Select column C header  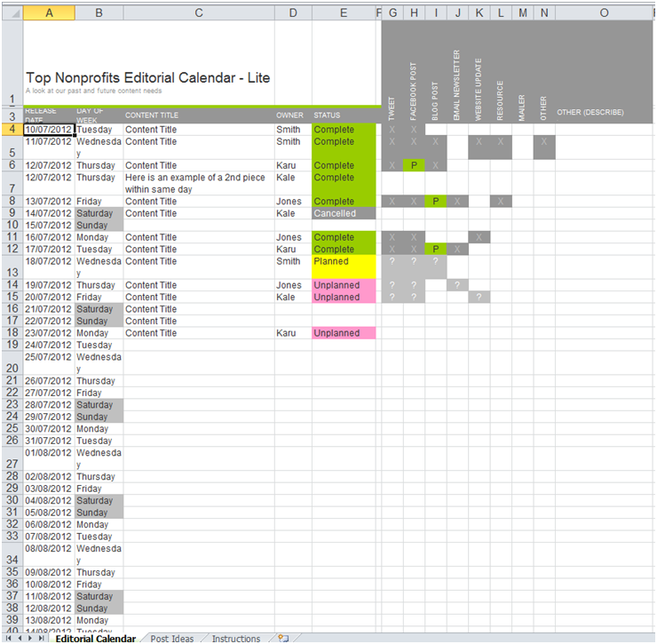click(x=199, y=13)
